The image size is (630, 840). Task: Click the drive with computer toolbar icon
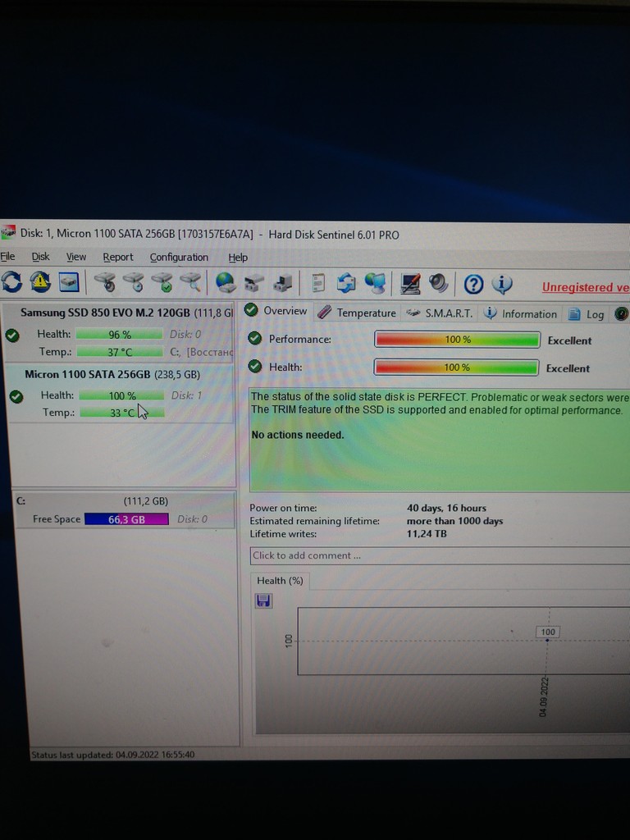point(283,283)
